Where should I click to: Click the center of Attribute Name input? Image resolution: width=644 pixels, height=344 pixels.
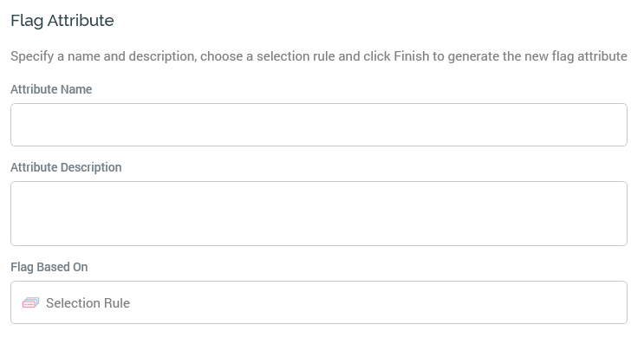click(x=319, y=125)
